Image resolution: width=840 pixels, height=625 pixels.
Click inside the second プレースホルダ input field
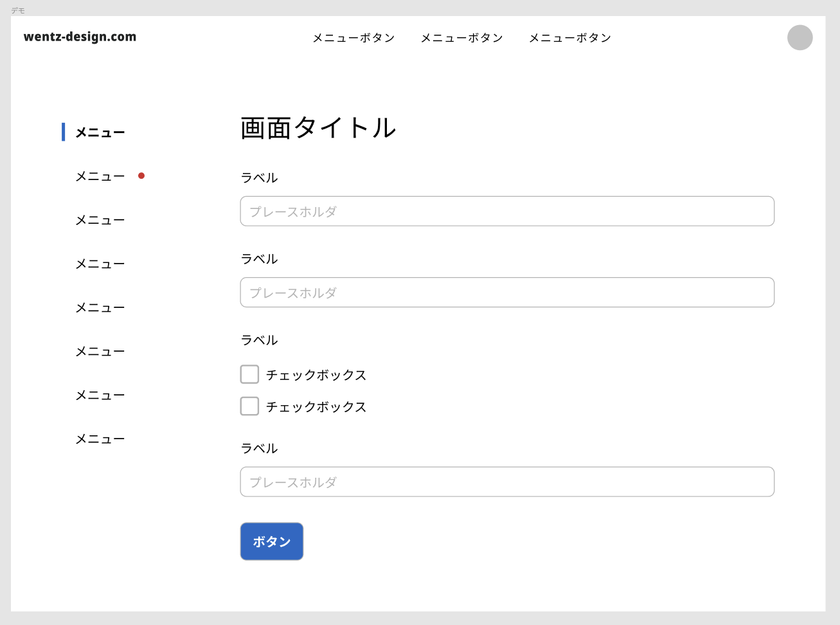click(x=507, y=292)
